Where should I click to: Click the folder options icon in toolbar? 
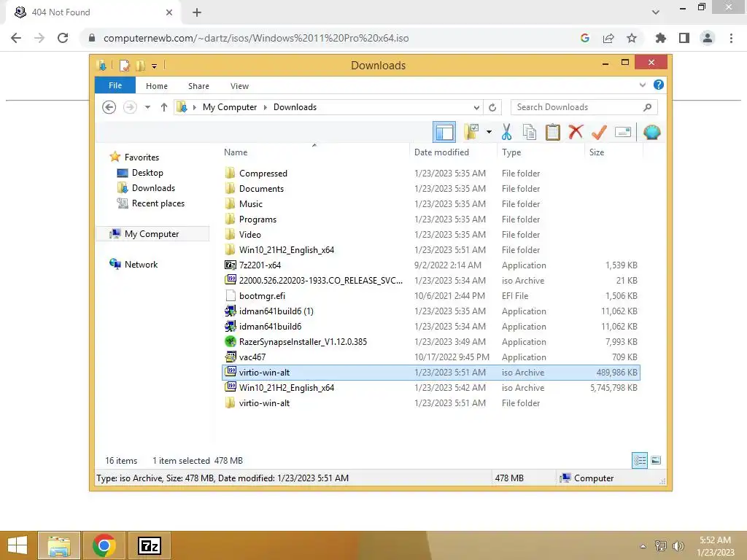(471, 132)
